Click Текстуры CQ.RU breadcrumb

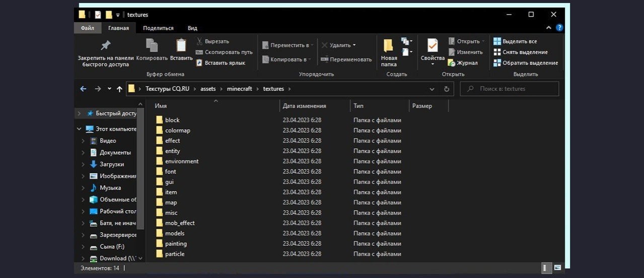pyautogui.click(x=167, y=89)
